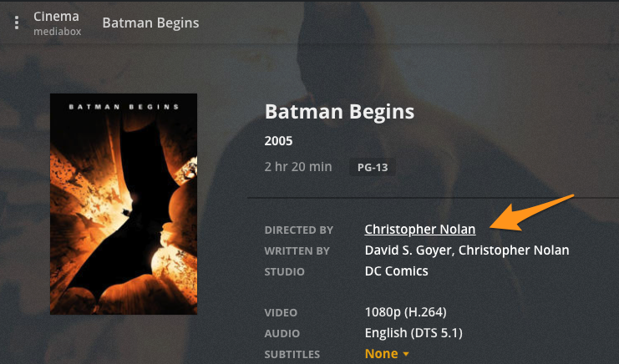
Task: Click the PG-13 rating badge
Action: click(x=373, y=167)
